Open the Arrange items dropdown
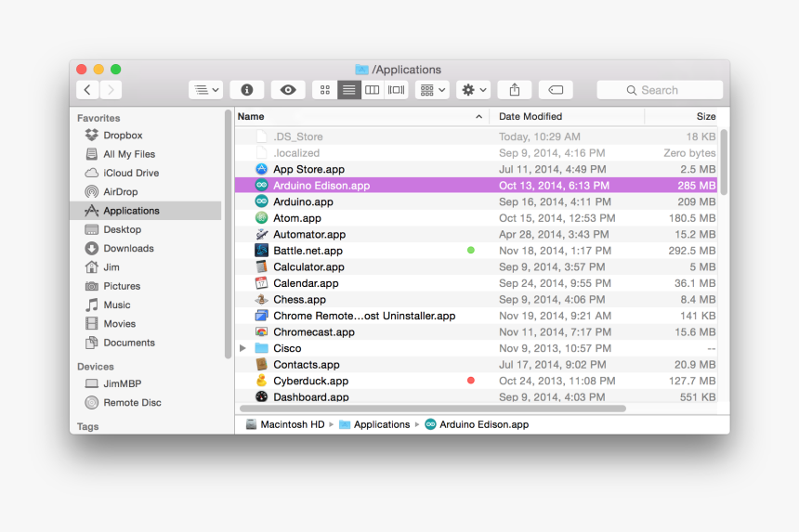This screenshot has width=799, height=532. click(x=432, y=90)
